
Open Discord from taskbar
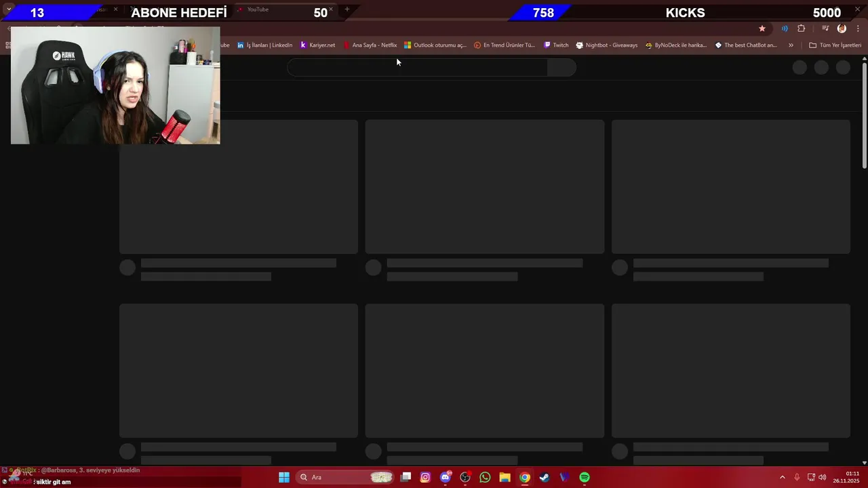coord(446,477)
